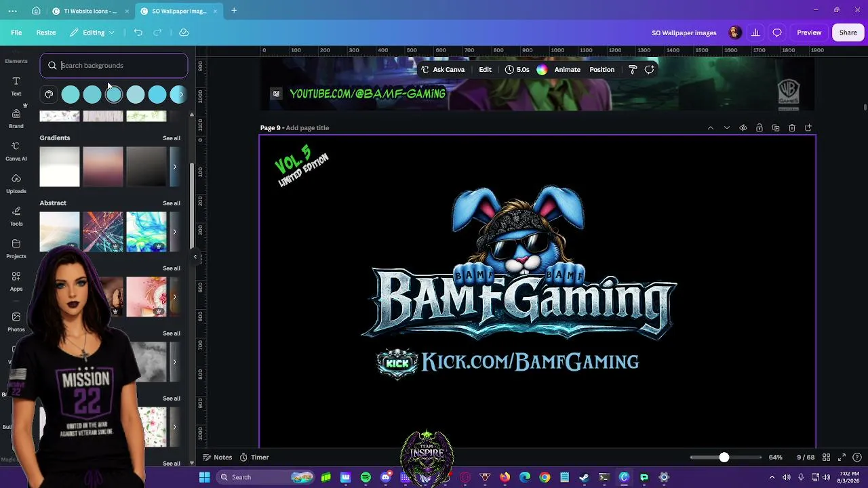868x488 pixels.
Task: Open the File menu
Action: [16, 33]
